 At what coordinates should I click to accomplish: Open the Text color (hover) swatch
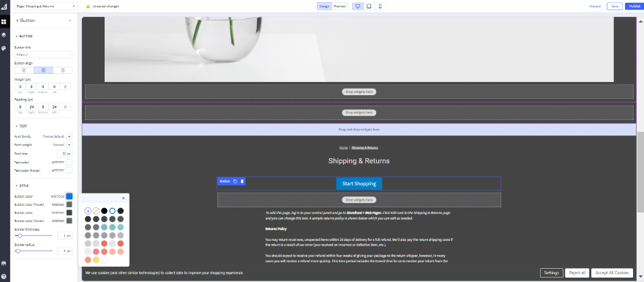coord(69,170)
